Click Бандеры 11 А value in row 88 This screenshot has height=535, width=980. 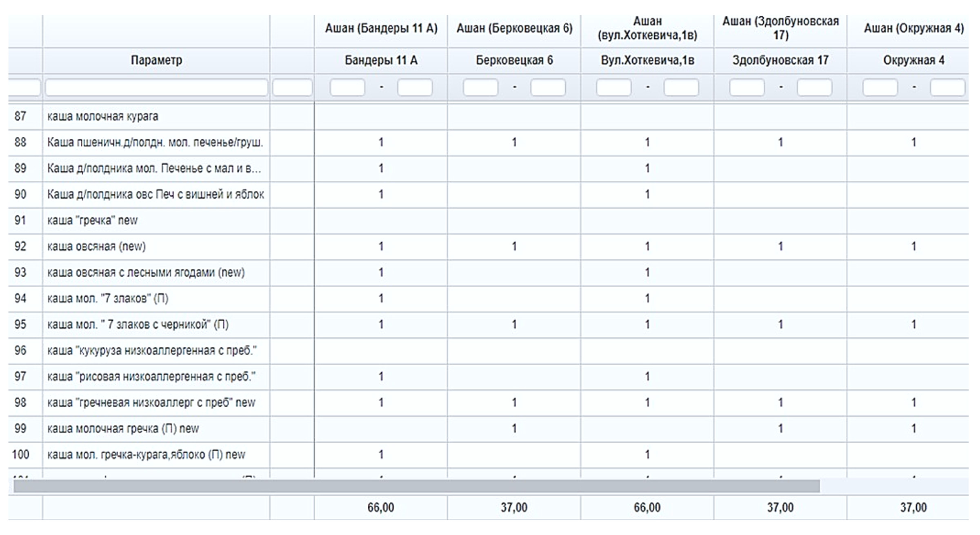click(x=381, y=142)
